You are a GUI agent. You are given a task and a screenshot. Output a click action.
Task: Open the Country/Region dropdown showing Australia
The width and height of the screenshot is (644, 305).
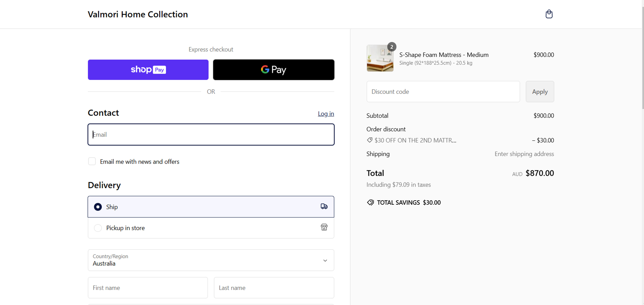(x=211, y=260)
